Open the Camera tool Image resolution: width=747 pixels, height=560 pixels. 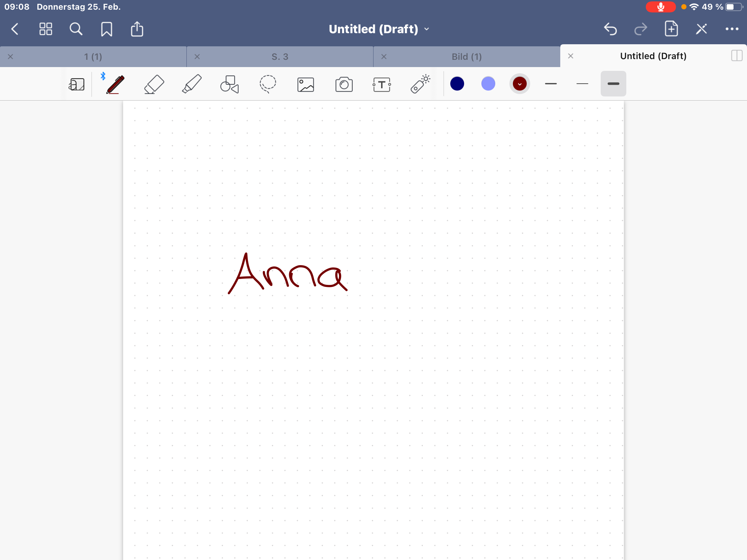(344, 84)
